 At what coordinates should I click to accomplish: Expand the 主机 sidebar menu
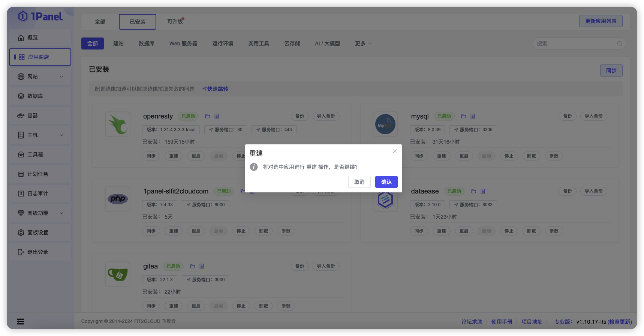[40, 135]
